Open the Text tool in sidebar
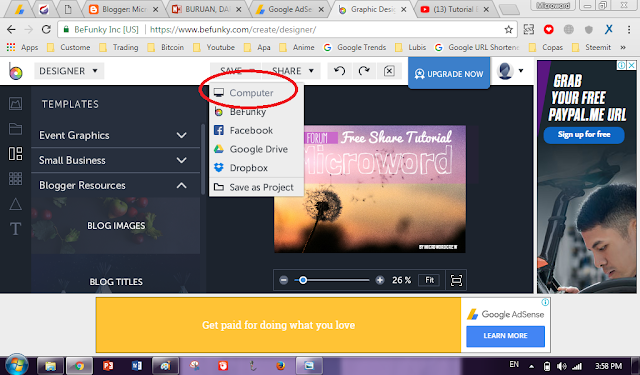This screenshot has width=640, height=375. [x=16, y=229]
